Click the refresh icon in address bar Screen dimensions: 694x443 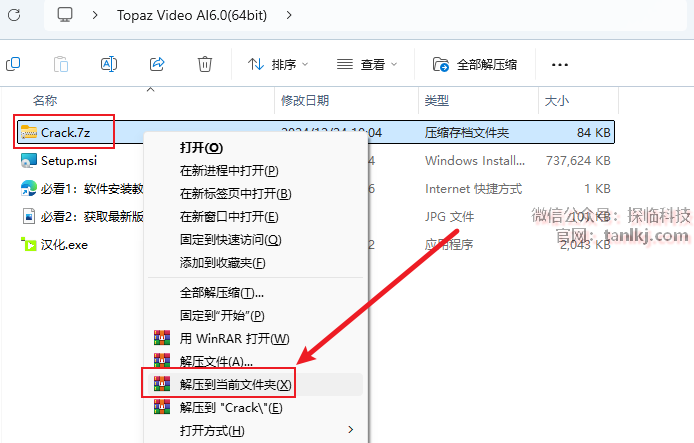point(14,15)
